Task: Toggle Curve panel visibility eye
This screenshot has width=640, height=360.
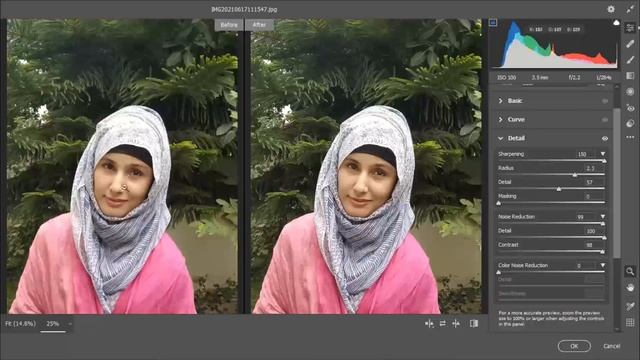Action: (605, 120)
